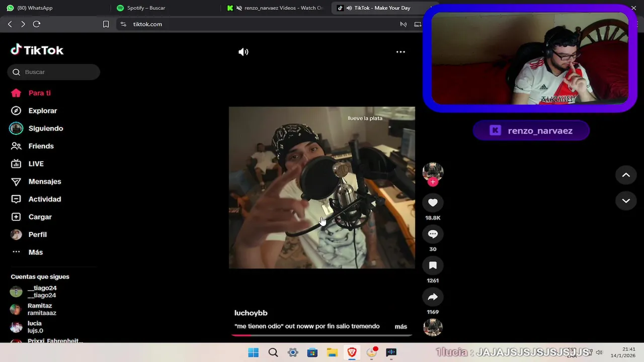Save video with the bookmark icon

[433, 265]
